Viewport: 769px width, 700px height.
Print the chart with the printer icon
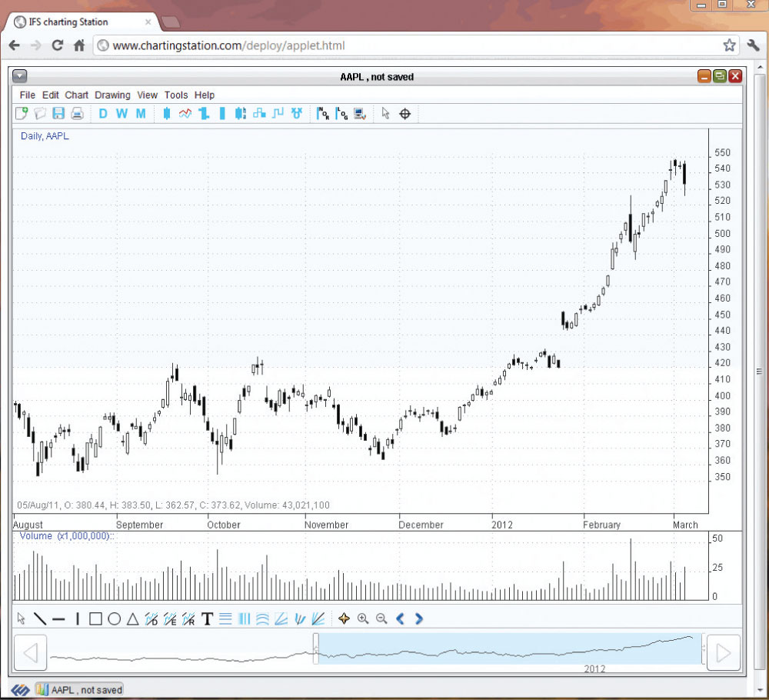77,114
